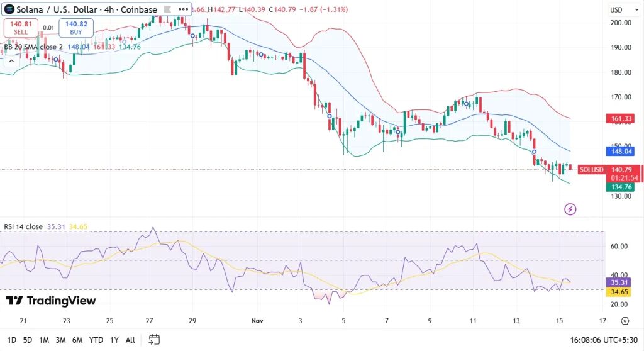644x351 pixels.
Task: Collapse the indicator legend with the chevron
Action: pos(11,60)
